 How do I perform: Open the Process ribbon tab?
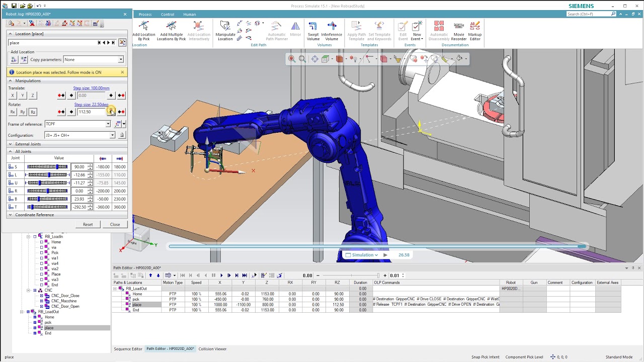point(145,15)
